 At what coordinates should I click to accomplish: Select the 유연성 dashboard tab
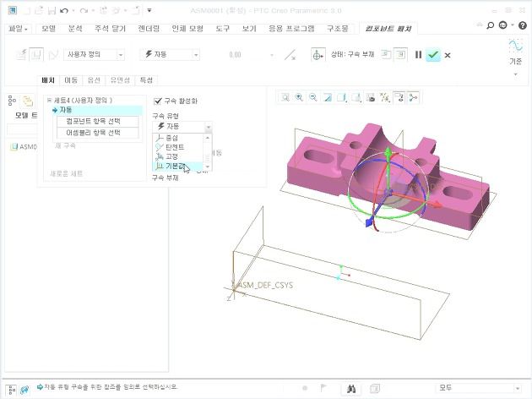pos(120,80)
